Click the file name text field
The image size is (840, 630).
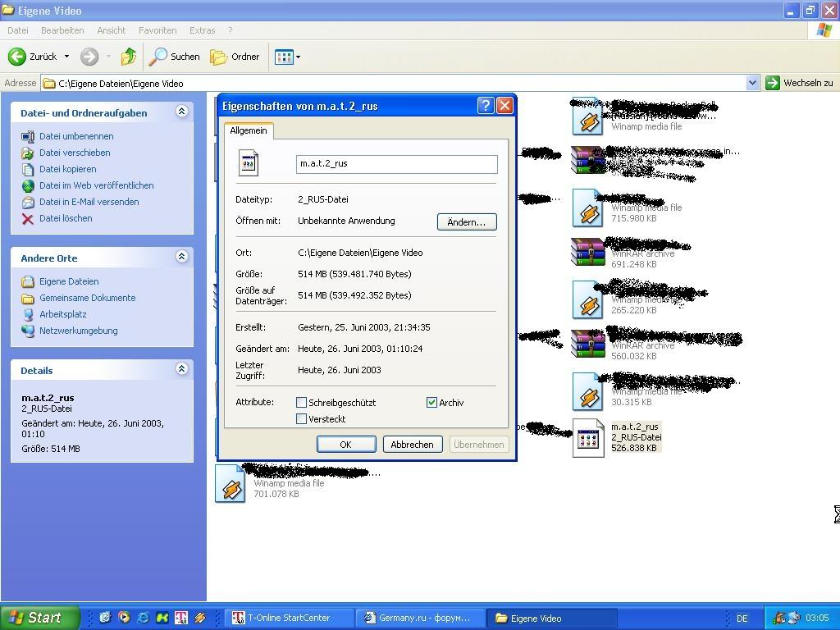[x=396, y=164]
